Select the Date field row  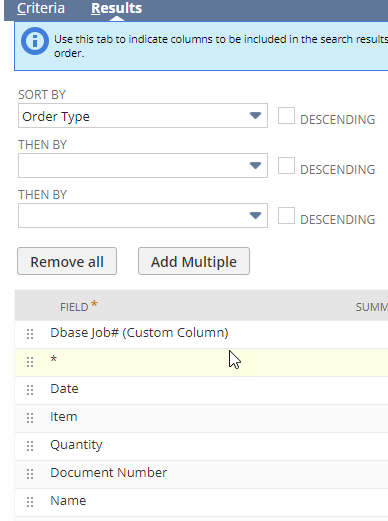[x=201, y=390]
